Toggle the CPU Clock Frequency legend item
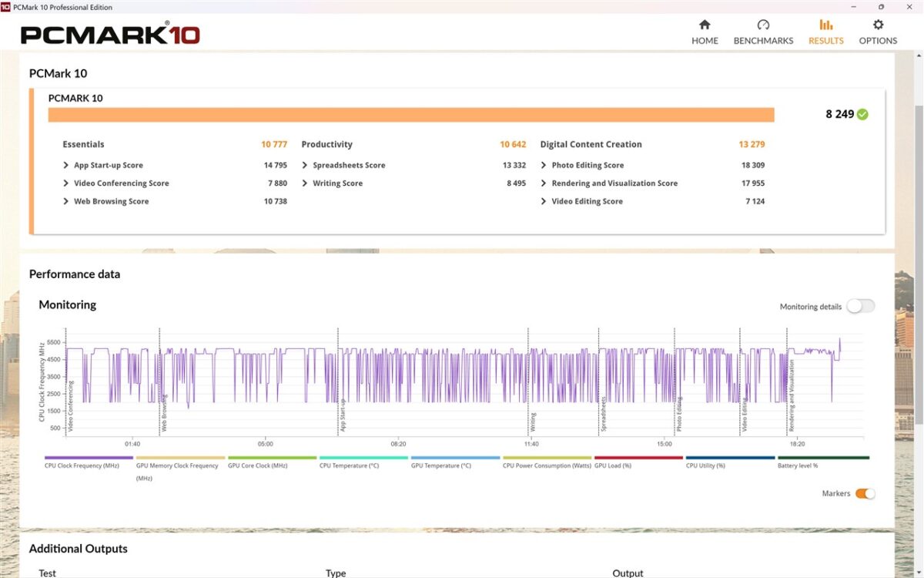The height and width of the screenshot is (578, 924). (82, 465)
